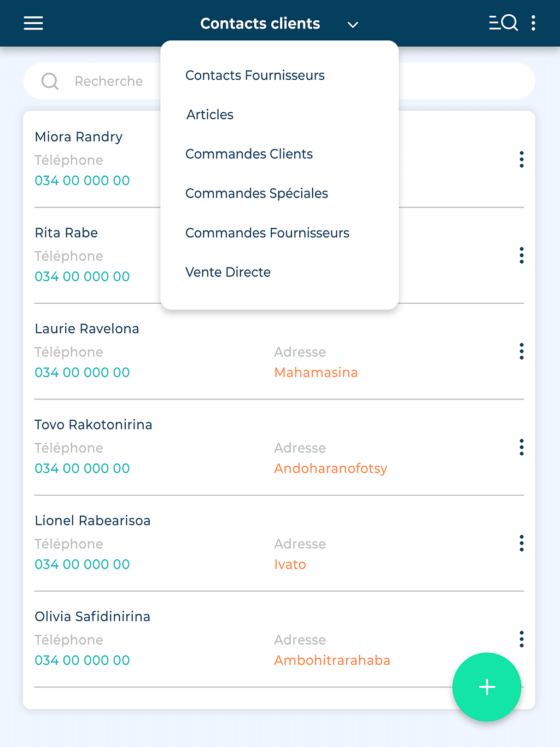Select Contacts Fournisseurs from the menu

(255, 76)
